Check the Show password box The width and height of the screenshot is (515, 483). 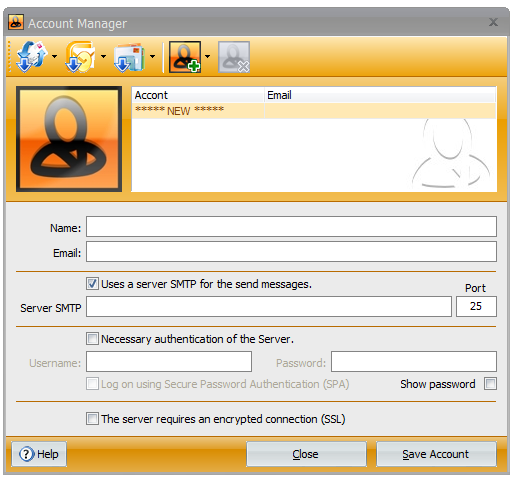coord(490,384)
